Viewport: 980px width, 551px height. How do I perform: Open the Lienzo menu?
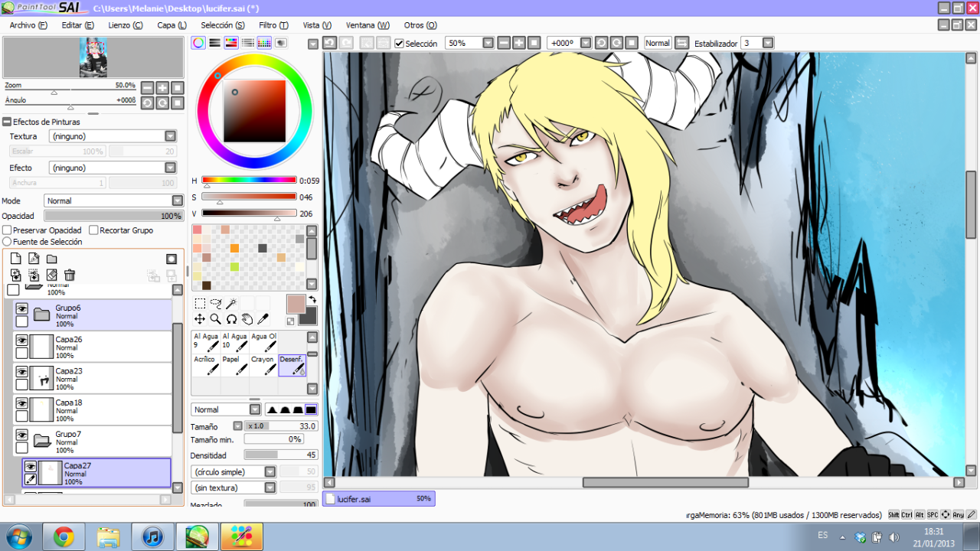[x=126, y=25]
